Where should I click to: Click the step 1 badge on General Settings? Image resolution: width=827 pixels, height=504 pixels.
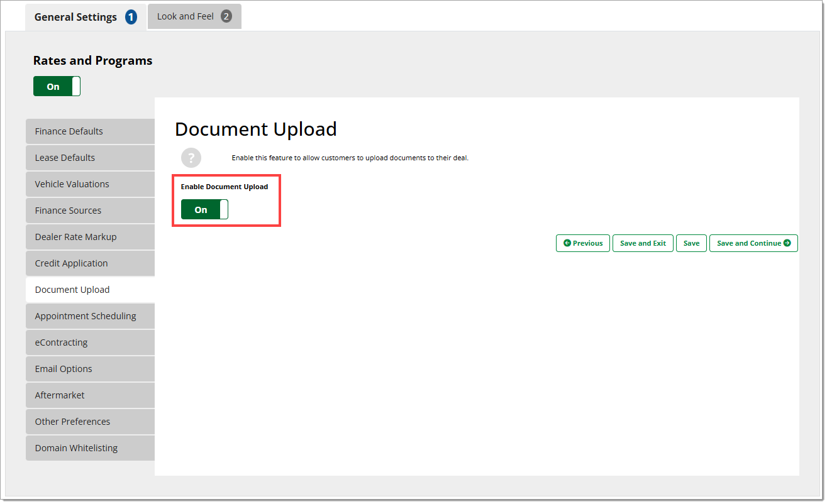[131, 18]
